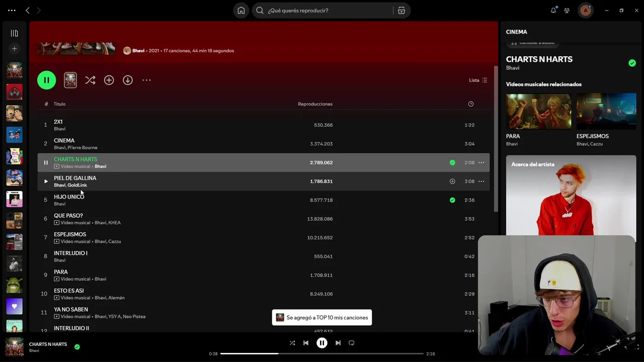644x362 pixels.
Task: Open the notifications bell
Action: tap(553, 10)
